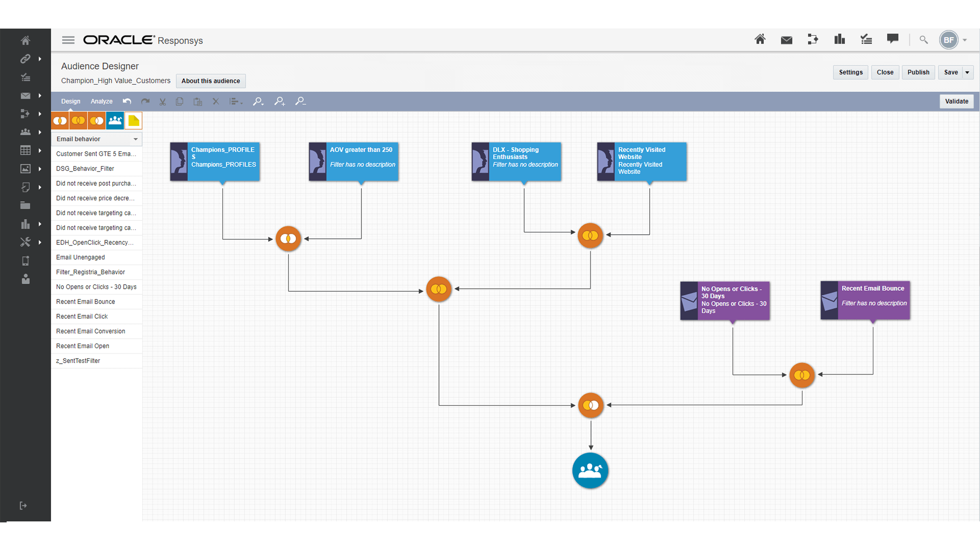Image resolution: width=980 pixels, height=551 pixels.
Task: Open the mail icon in sidebar
Action: (24, 95)
